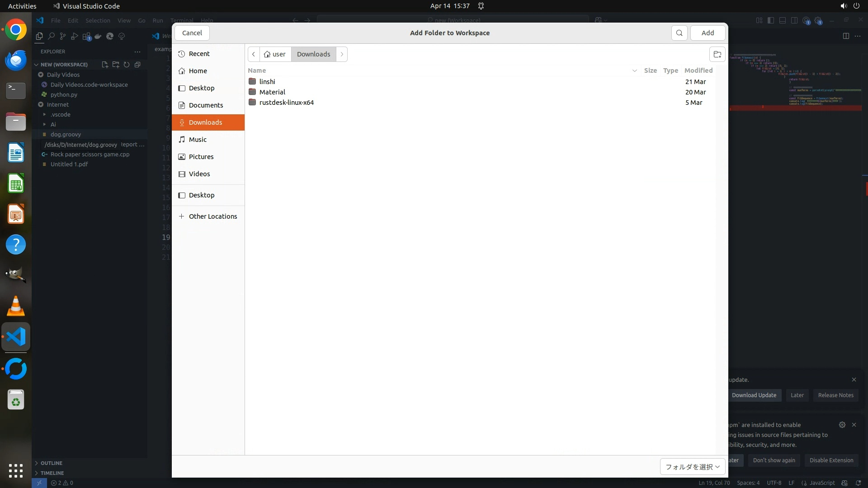Open the Run and Debug icon

(75, 36)
